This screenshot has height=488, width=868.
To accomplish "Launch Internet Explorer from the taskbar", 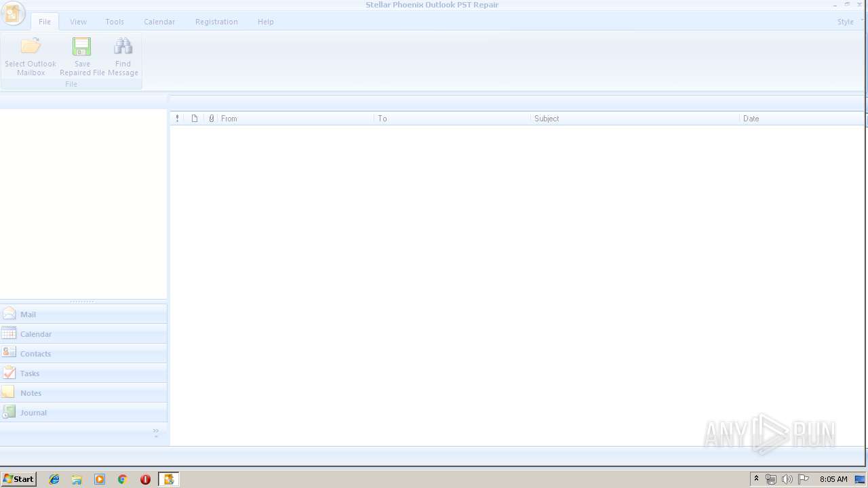I will pos(54,479).
